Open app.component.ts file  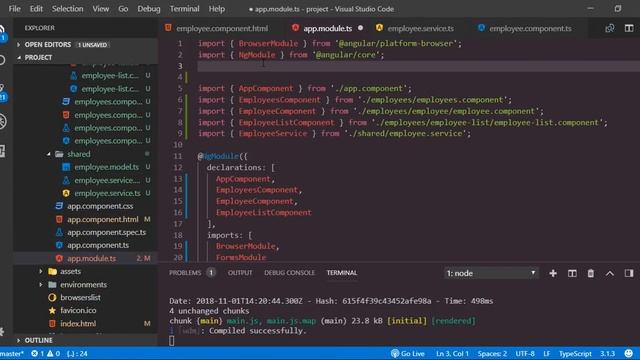(x=98, y=245)
